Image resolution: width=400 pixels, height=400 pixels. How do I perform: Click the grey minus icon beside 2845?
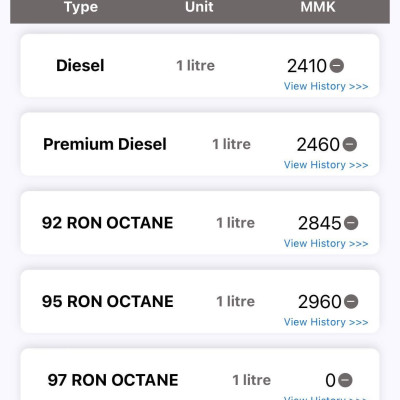pos(351,223)
